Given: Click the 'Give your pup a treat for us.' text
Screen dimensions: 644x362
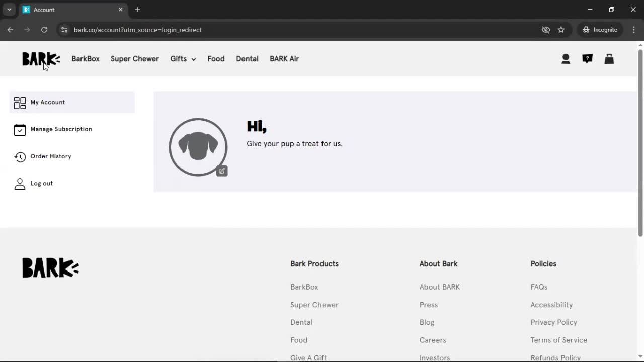Looking at the screenshot, I should pos(294,144).
